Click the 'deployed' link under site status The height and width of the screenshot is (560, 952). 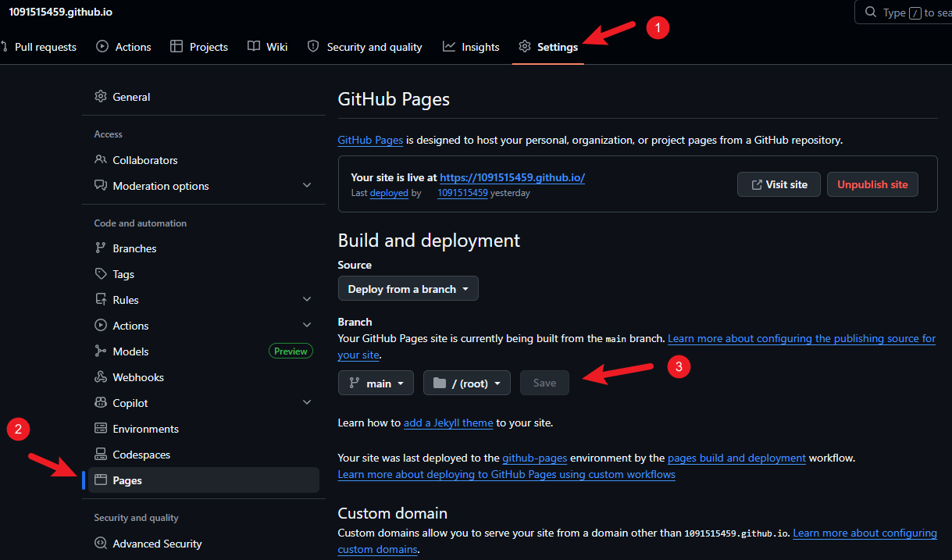click(x=389, y=193)
